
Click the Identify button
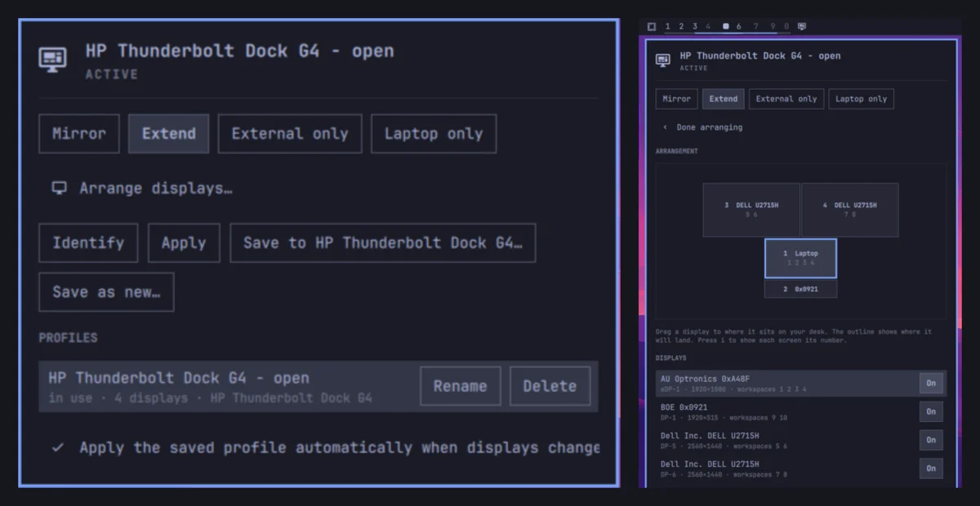[88, 243]
